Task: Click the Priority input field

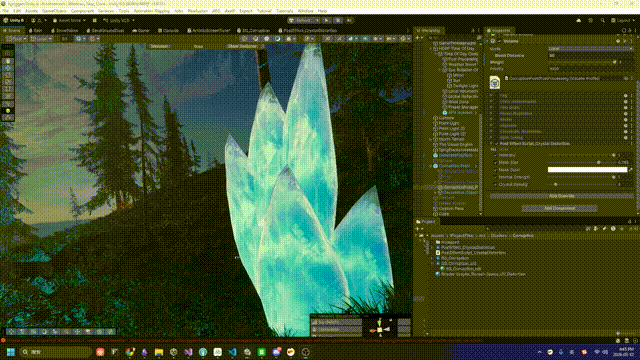Action: click(590, 69)
